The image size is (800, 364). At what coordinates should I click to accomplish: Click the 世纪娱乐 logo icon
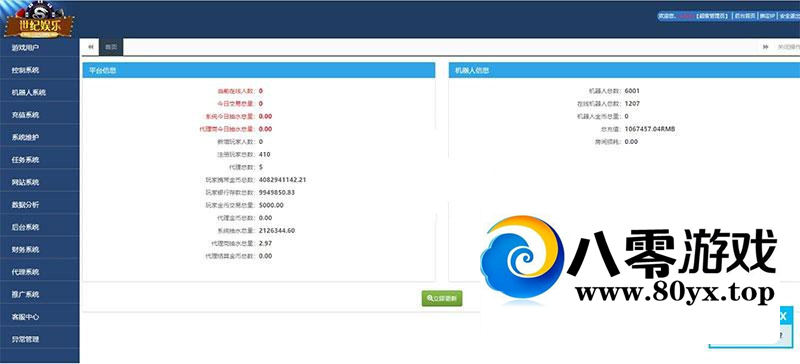pyautogui.click(x=39, y=20)
